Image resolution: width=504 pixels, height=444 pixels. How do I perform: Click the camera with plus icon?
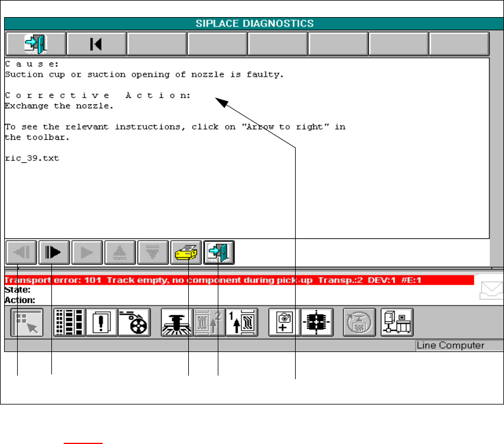click(284, 323)
